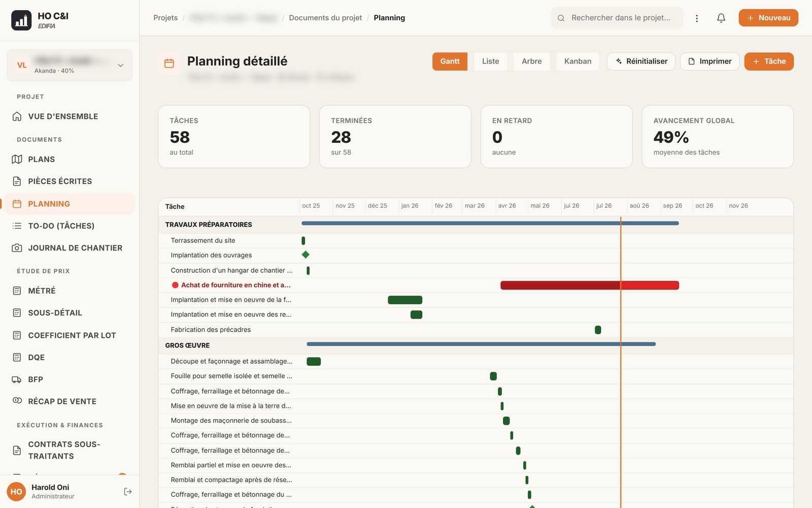The height and width of the screenshot is (508, 812).
Task: Click the Imprimer button
Action: tap(709, 61)
